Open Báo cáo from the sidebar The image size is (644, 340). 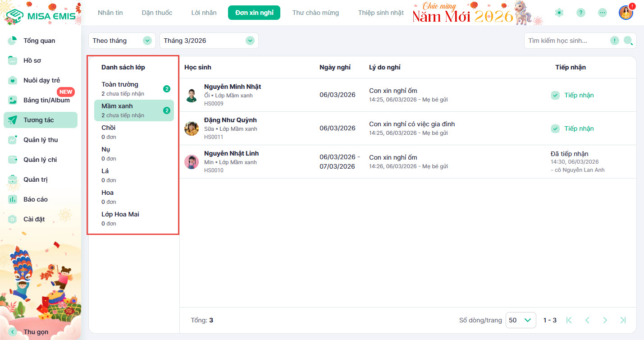[x=36, y=199]
